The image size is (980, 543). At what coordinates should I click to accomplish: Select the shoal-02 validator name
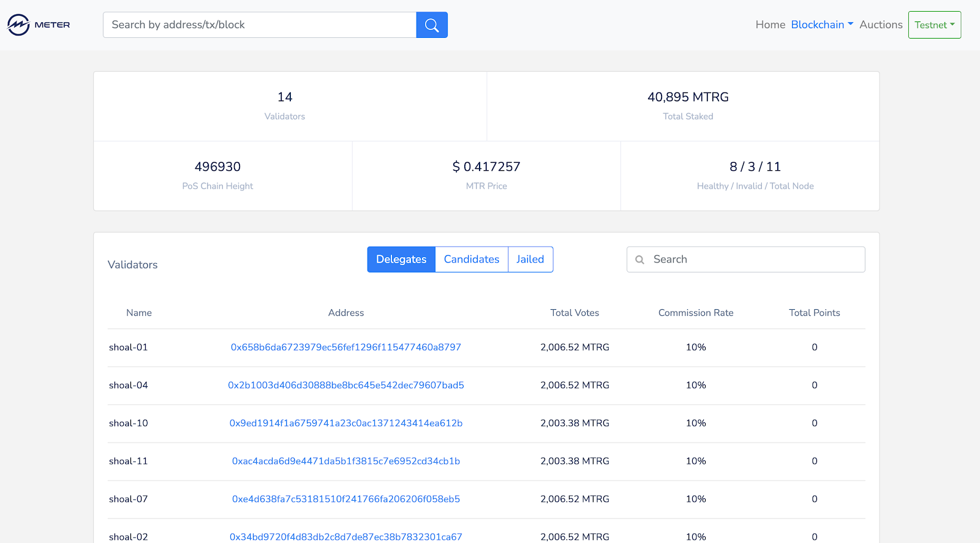pyautogui.click(x=129, y=537)
